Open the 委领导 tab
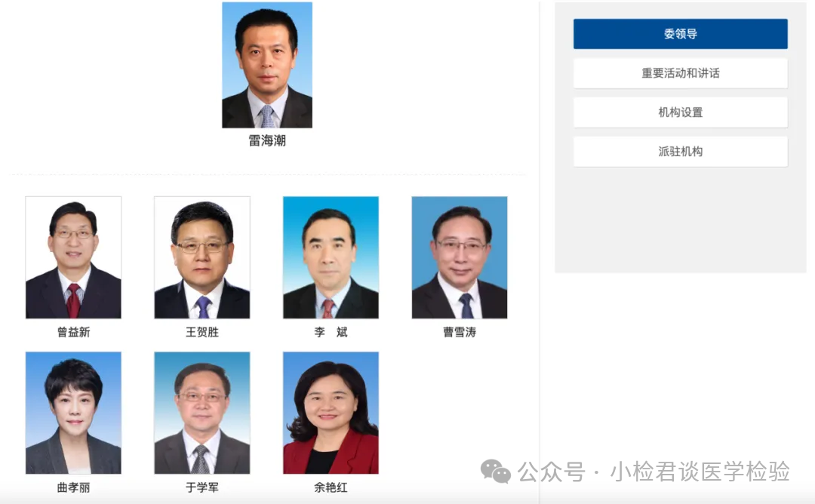Image resolution: width=815 pixels, height=504 pixels. (681, 34)
